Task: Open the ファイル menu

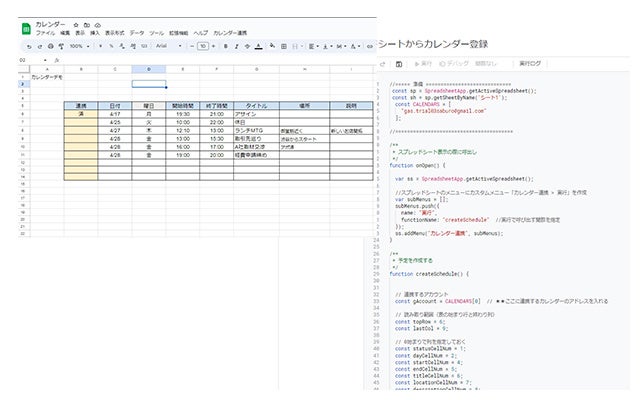Action: (45, 33)
